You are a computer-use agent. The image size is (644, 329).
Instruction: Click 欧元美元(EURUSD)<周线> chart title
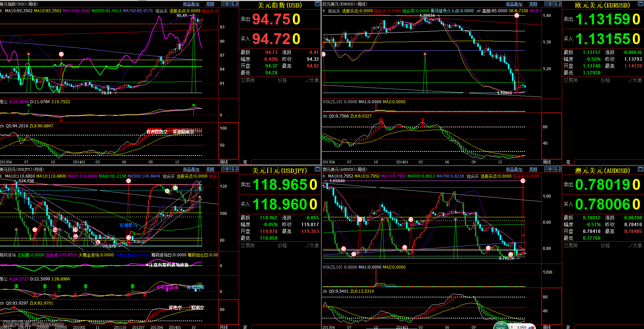pyautogui.click(x=345, y=4)
